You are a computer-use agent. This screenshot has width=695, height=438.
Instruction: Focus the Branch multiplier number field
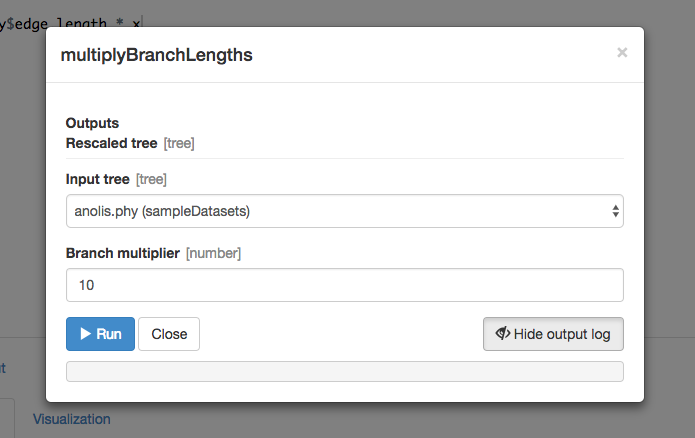(x=344, y=285)
